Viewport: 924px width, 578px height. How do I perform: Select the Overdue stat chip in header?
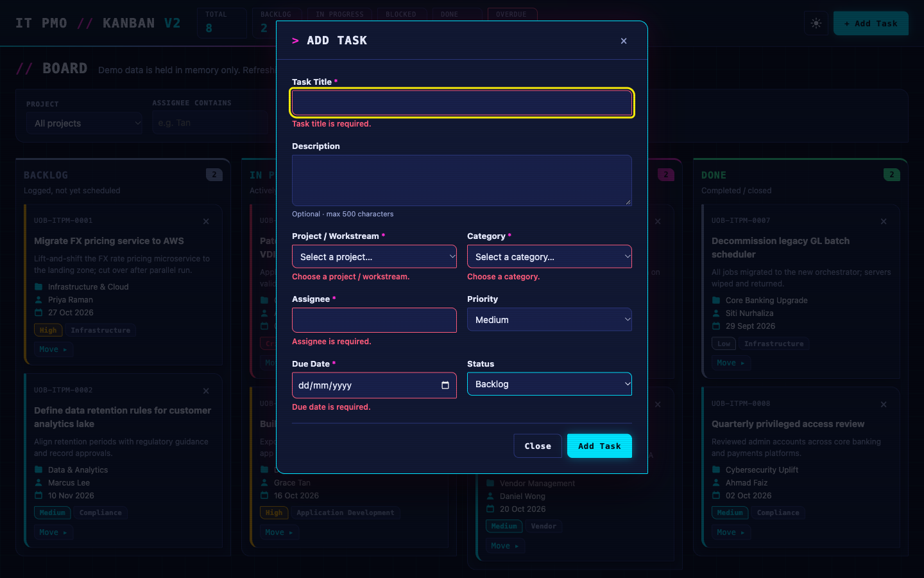pyautogui.click(x=512, y=14)
